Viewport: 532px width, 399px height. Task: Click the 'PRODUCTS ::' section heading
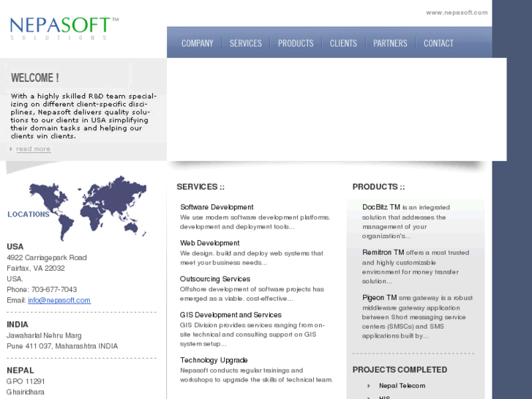click(378, 187)
